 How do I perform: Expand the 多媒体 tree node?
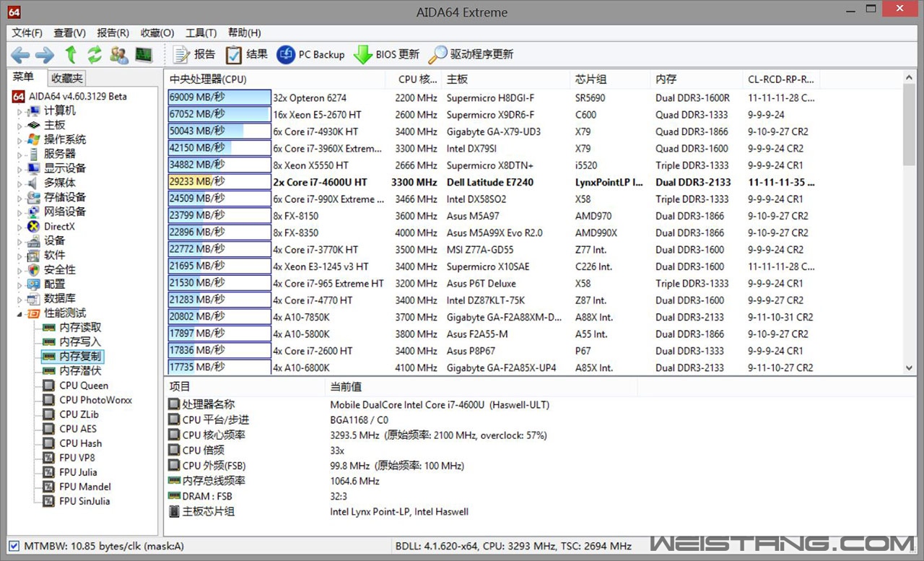tap(20, 183)
